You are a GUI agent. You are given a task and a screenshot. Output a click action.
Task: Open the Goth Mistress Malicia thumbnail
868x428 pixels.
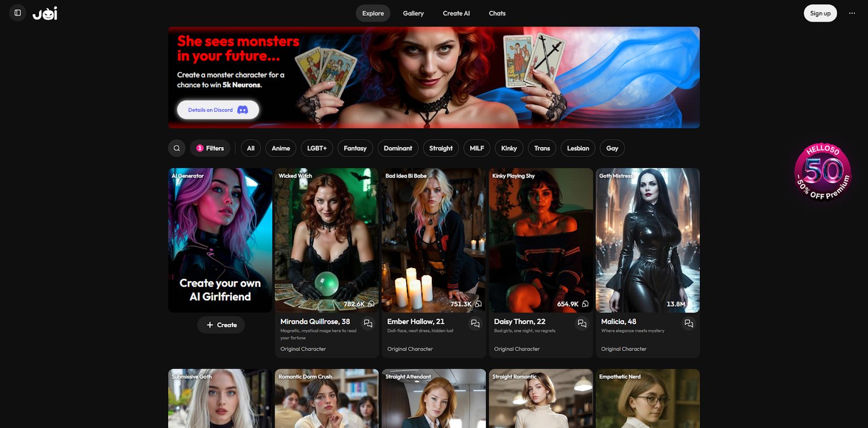click(648, 240)
